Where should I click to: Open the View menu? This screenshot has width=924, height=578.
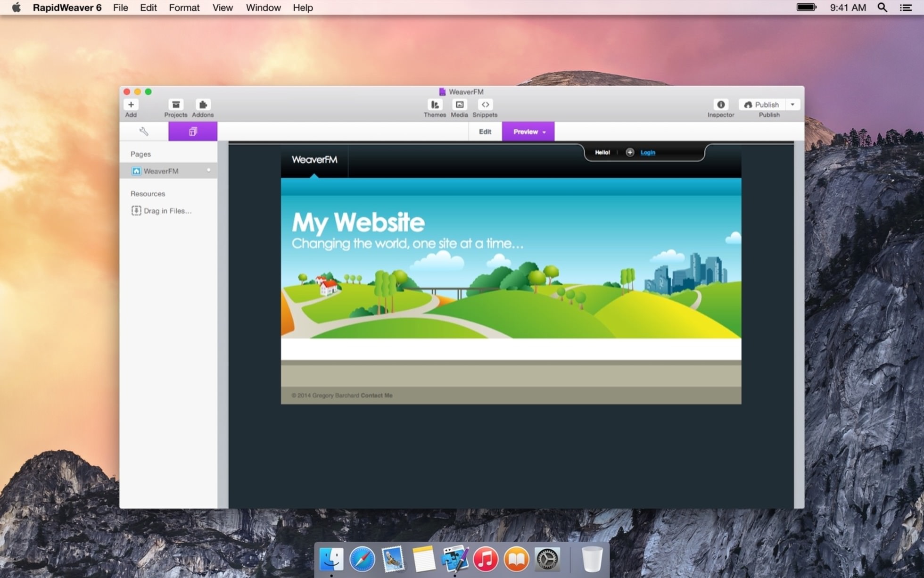click(223, 8)
